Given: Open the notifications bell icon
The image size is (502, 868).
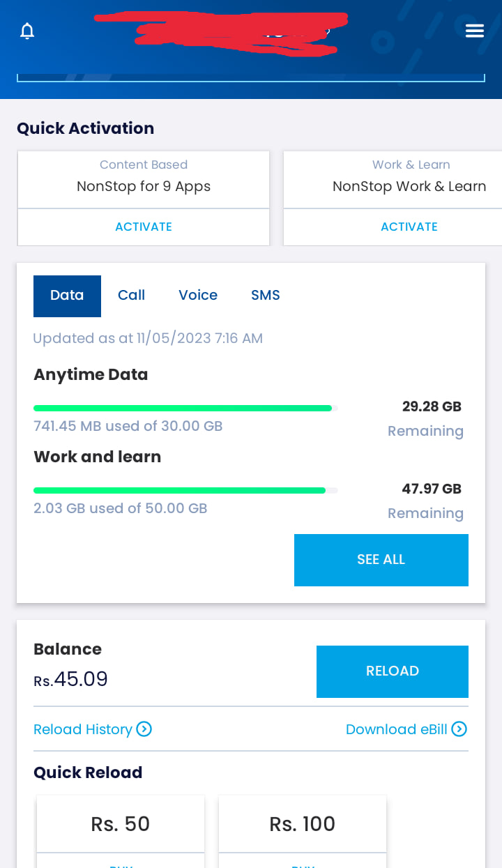Looking at the screenshot, I should click(27, 31).
